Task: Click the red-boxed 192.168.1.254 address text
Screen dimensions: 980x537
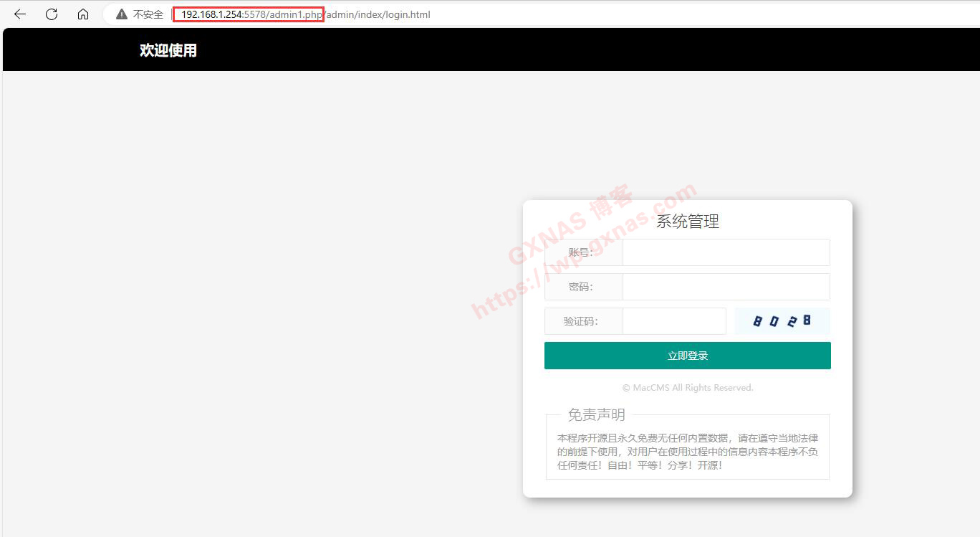Action: pyautogui.click(x=211, y=14)
